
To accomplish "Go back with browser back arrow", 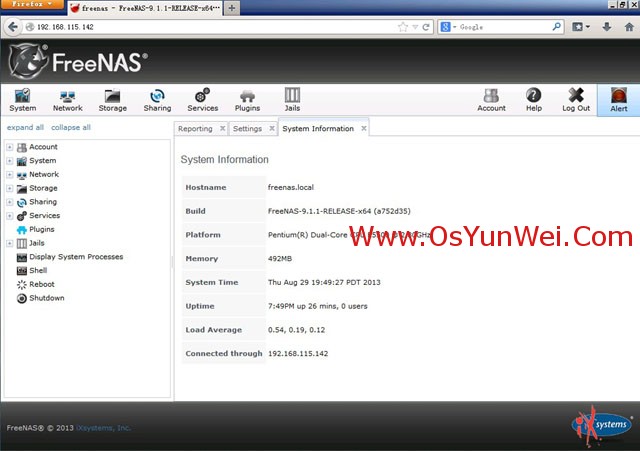I will [x=13, y=27].
